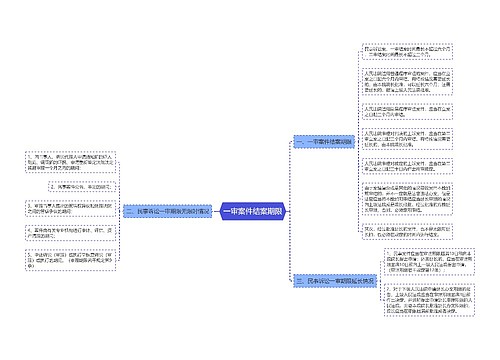This screenshot has width=500, height=360.
Task: Select the fifth leaf under 一、一审案件结案期限
Action: 407,166
